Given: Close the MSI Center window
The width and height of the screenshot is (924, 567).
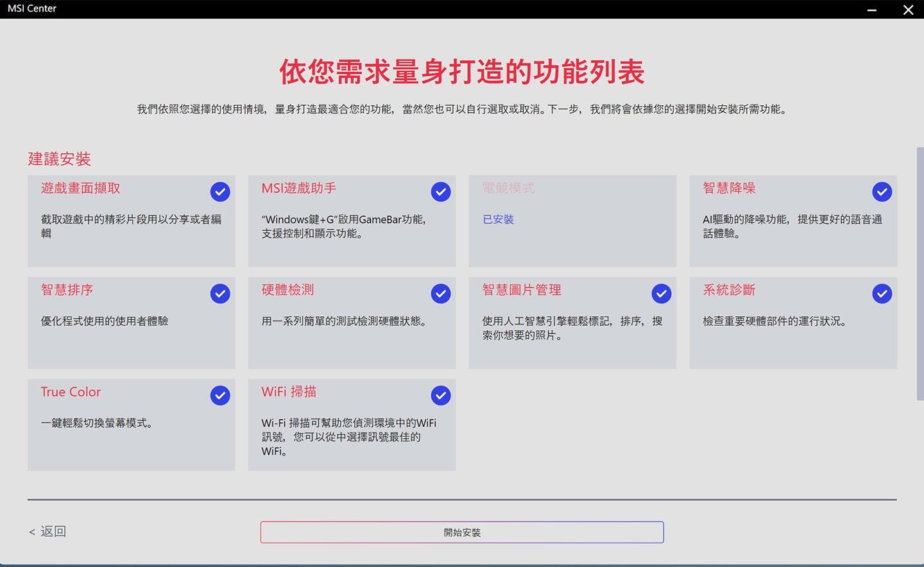Looking at the screenshot, I should (908, 10).
